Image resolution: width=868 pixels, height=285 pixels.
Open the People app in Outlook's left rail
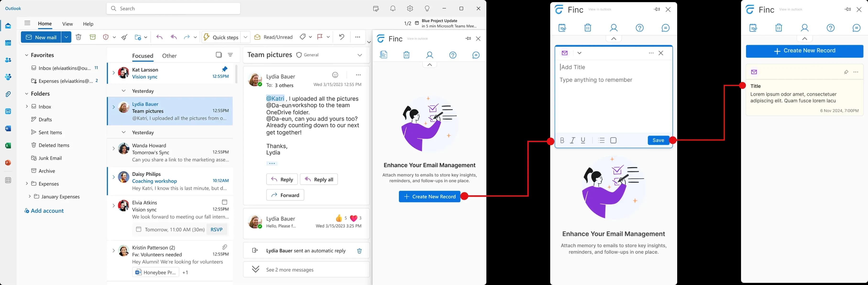[8, 60]
